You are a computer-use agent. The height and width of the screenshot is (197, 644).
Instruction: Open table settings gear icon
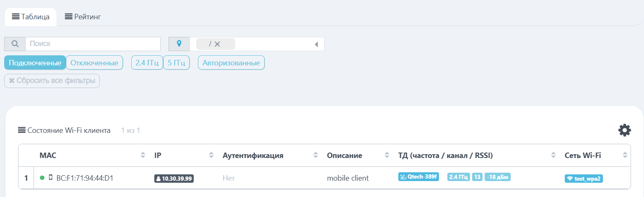[625, 130]
